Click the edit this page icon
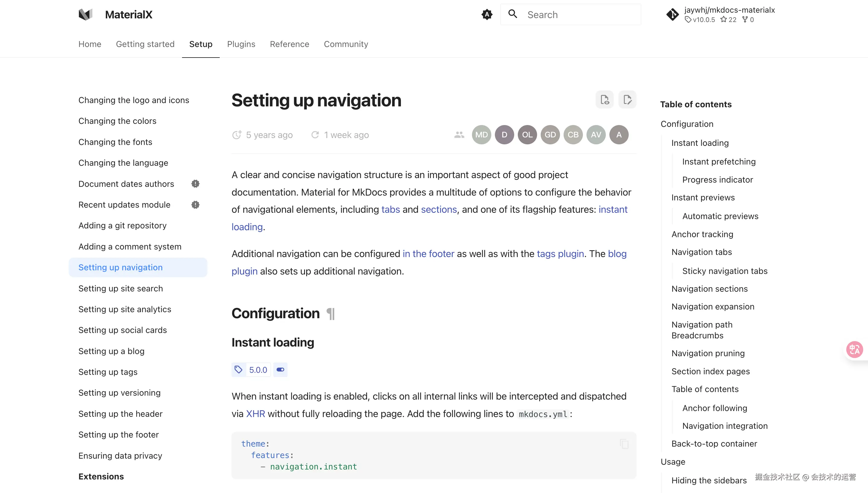The height and width of the screenshot is (493, 868). tap(627, 99)
